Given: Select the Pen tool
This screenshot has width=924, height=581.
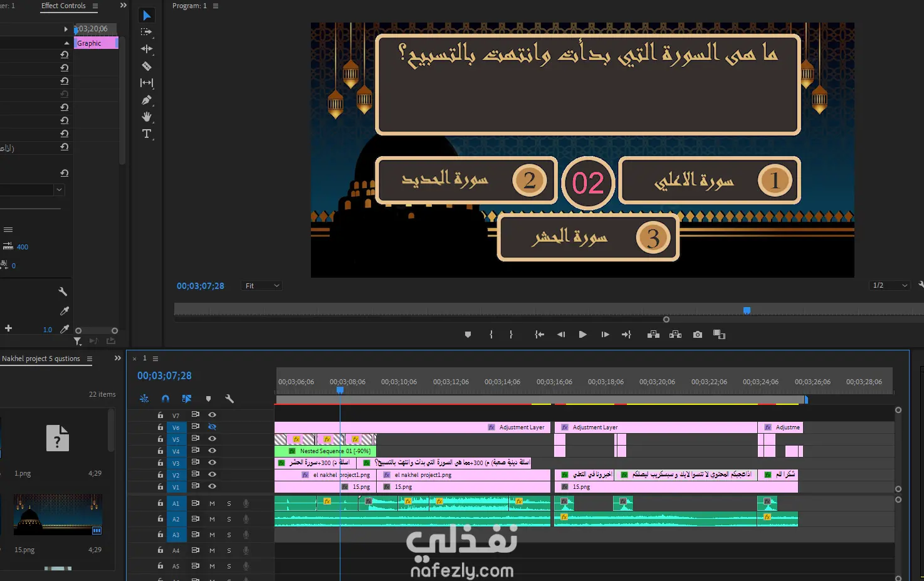Looking at the screenshot, I should [x=147, y=100].
